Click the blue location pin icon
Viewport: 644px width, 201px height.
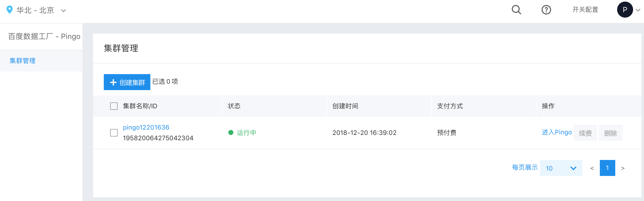point(9,10)
